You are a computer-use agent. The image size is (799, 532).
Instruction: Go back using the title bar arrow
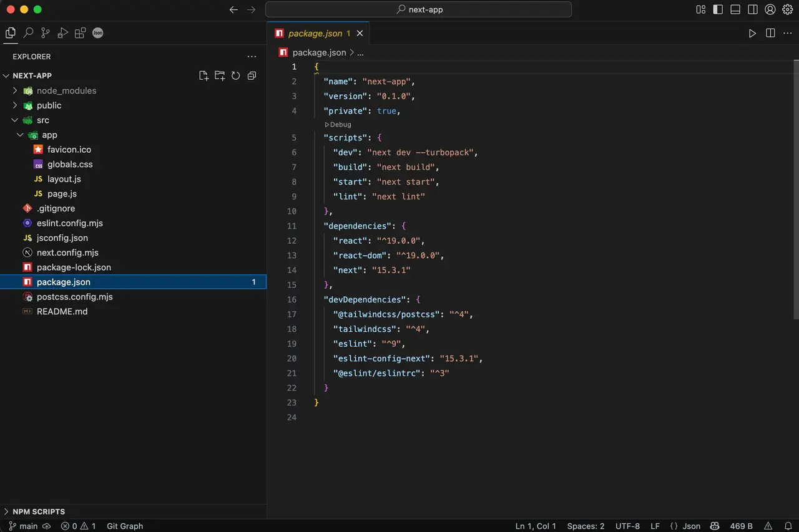tap(233, 9)
